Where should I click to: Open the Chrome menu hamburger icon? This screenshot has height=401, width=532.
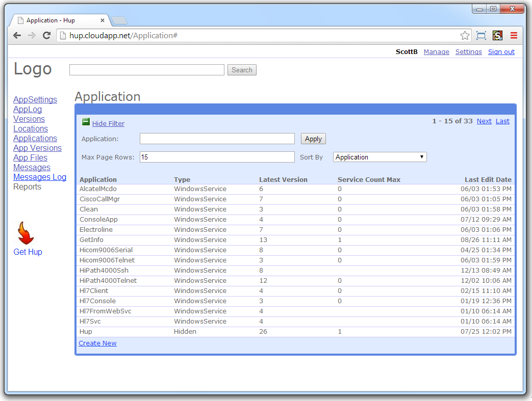(x=514, y=36)
